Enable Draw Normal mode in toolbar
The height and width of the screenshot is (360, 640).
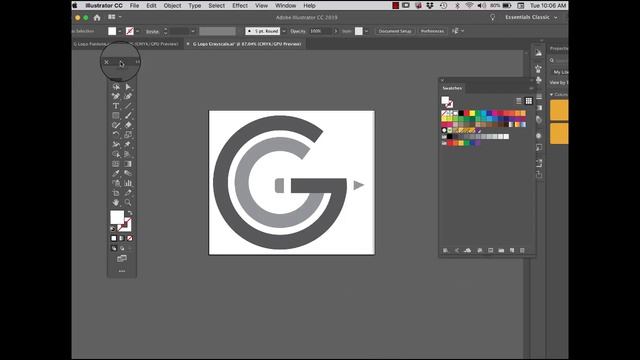(x=114, y=248)
